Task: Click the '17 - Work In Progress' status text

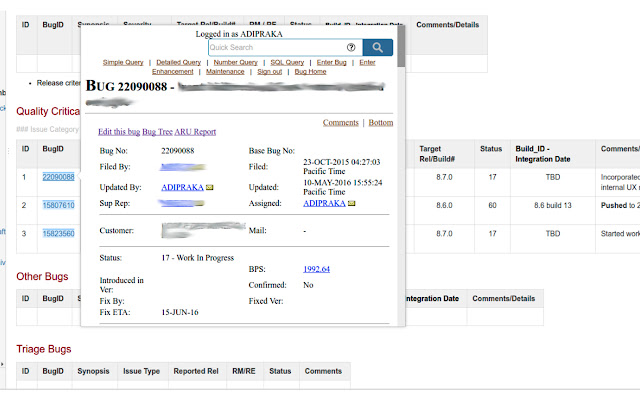Action: (x=198, y=258)
